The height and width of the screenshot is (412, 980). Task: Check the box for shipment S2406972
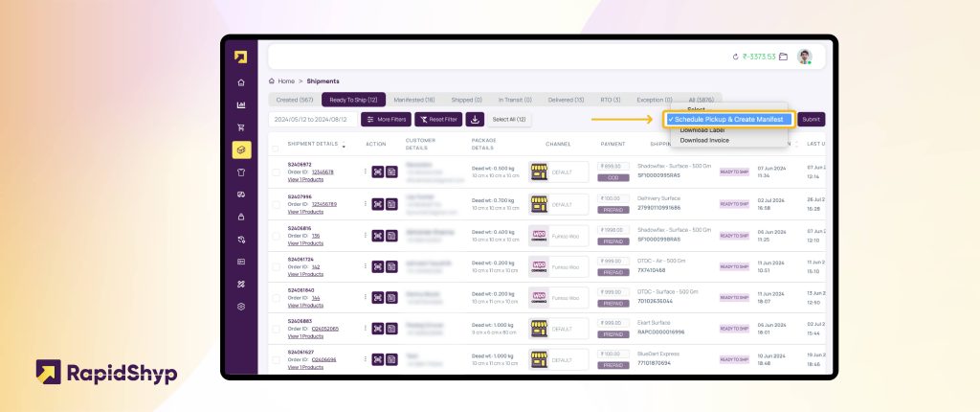coord(276,172)
